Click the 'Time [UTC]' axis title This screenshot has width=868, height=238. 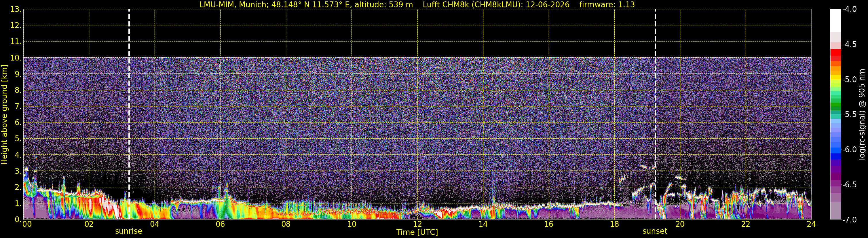(x=417, y=232)
